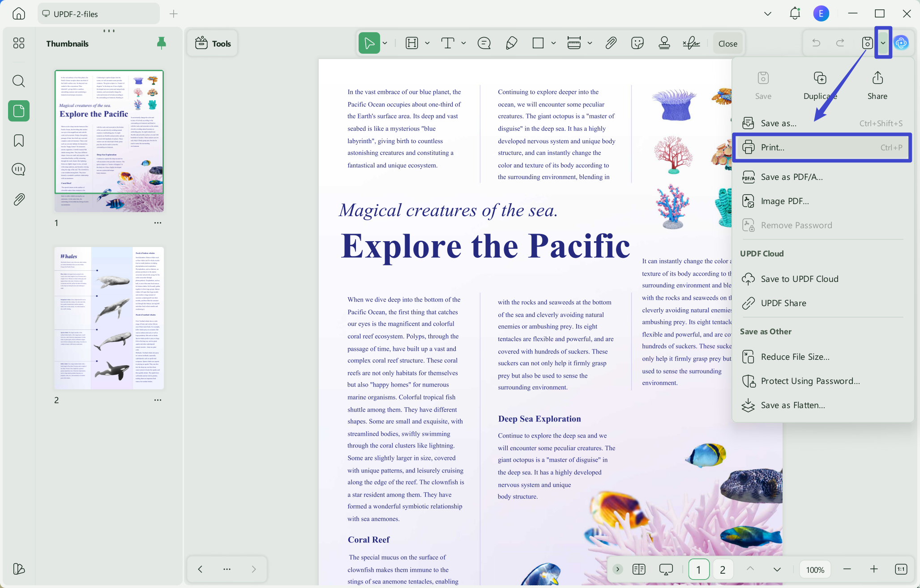Image resolution: width=920 pixels, height=588 pixels.
Task: Select Save to UPDF Cloud
Action: click(822, 279)
